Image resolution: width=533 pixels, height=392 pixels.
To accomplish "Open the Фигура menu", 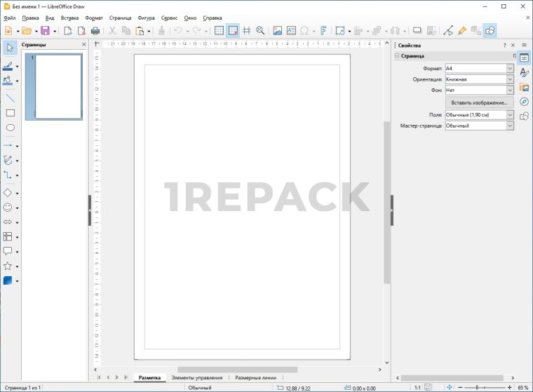I will click(147, 17).
